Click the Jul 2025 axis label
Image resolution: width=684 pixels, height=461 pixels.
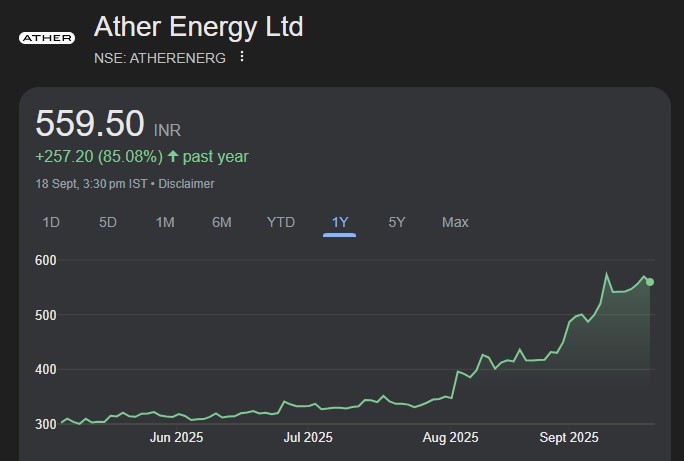307,437
